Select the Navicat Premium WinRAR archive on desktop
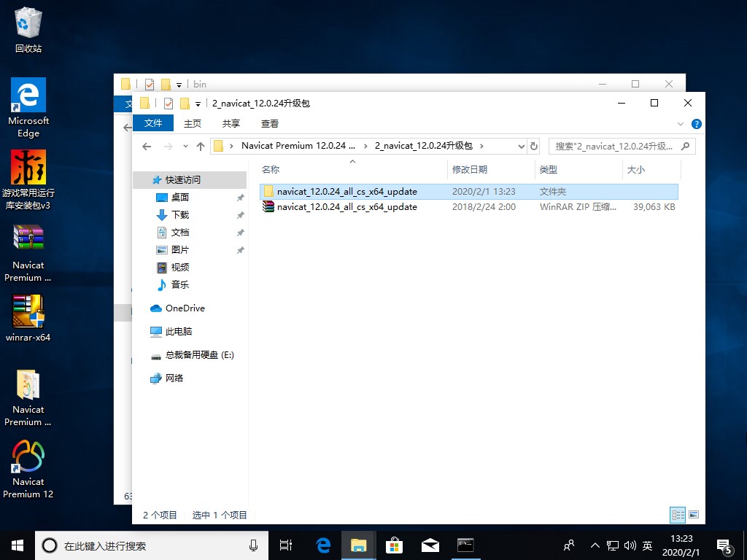The width and height of the screenshot is (747, 560). (28, 253)
